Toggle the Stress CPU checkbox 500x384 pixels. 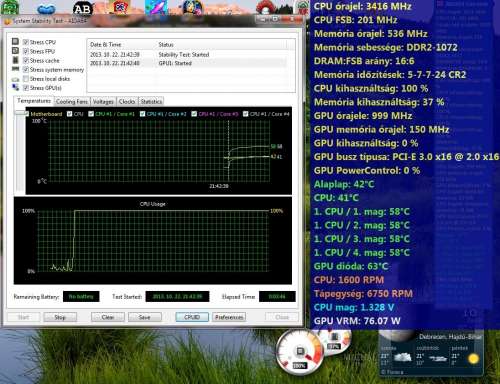pos(26,42)
